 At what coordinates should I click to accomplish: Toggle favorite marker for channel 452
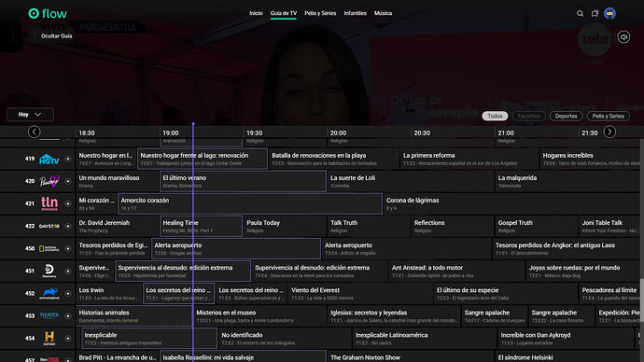point(68,294)
